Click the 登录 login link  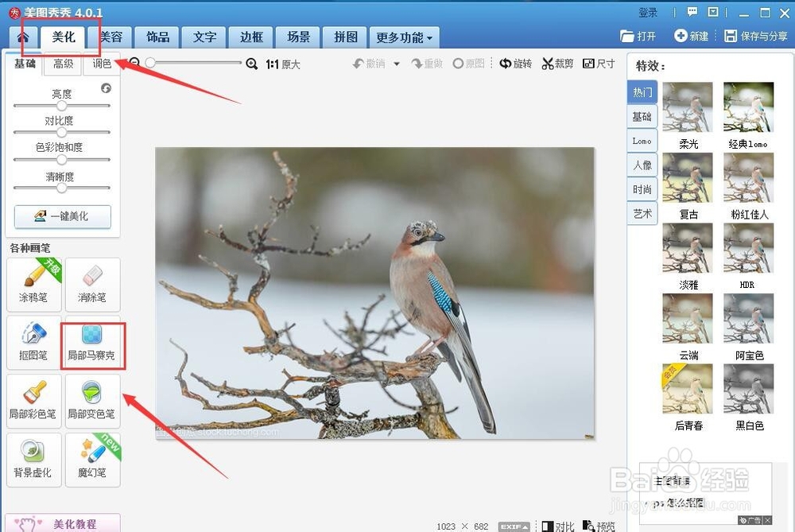tap(647, 13)
